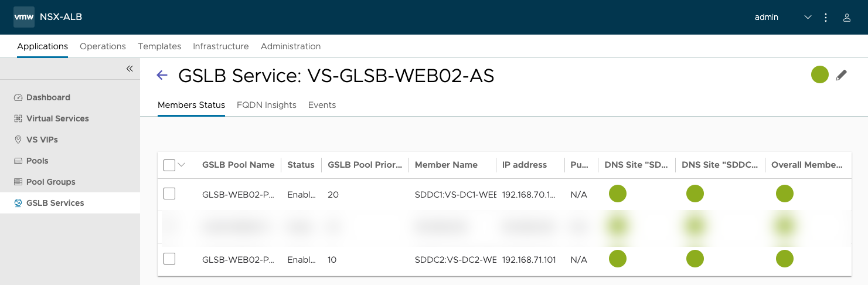This screenshot has width=868, height=285.
Task: Click the Overall Member column header
Action: [x=807, y=165]
